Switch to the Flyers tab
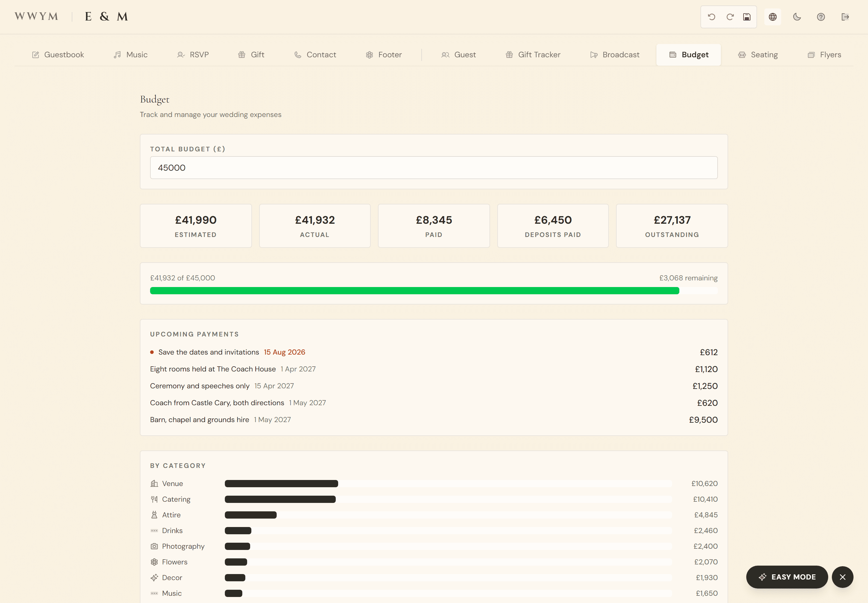This screenshot has width=868, height=603. coord(824,55)
